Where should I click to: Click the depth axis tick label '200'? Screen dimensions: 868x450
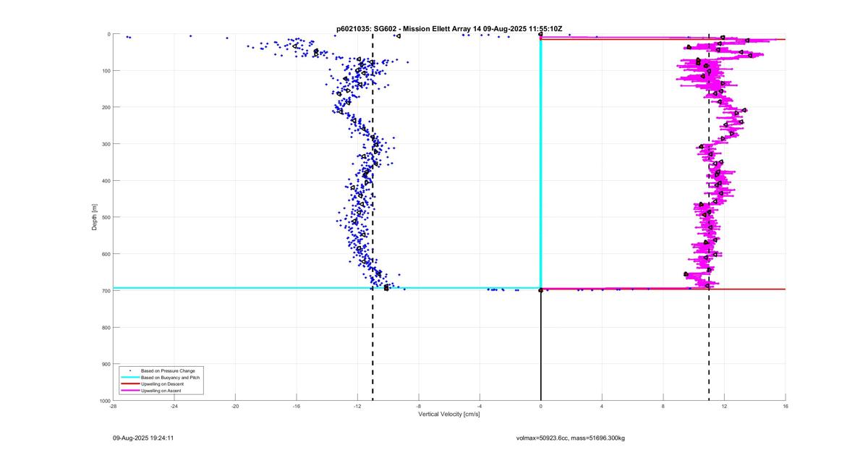click(x=106, y=107)
